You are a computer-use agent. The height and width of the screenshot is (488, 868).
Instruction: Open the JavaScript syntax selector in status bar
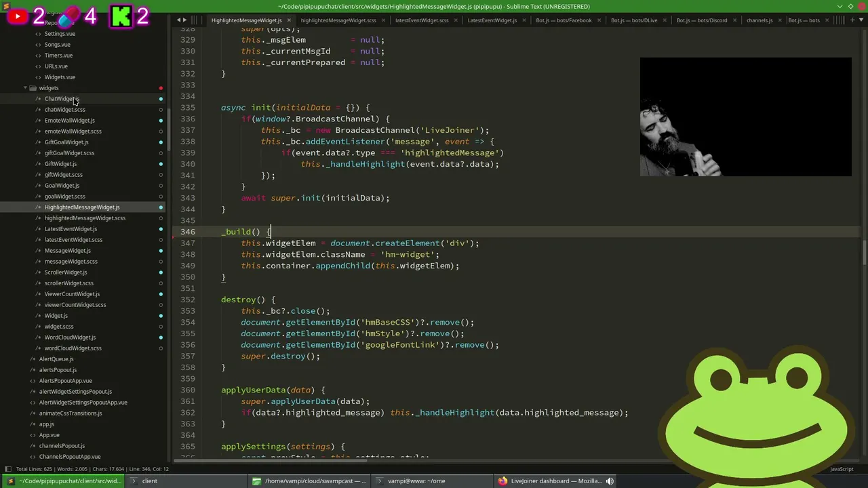coord(842,469)
